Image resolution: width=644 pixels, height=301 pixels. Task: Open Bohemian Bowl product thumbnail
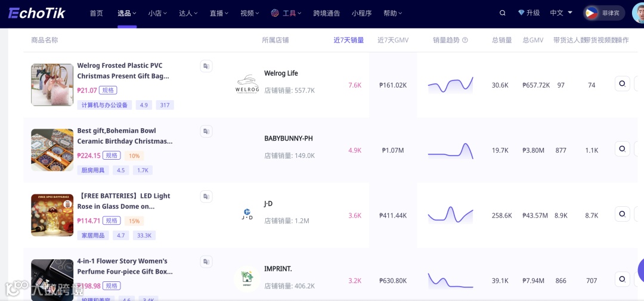tap(52, 150)
